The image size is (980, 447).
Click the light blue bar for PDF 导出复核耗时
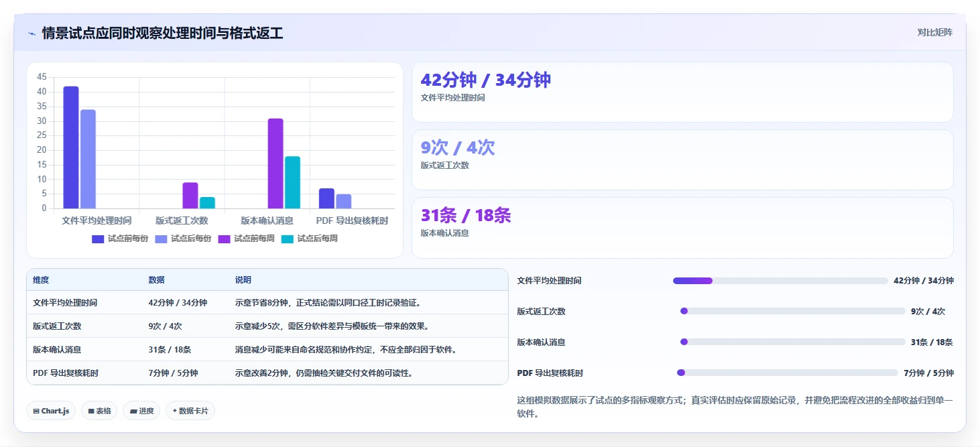(x=344, y=201)
